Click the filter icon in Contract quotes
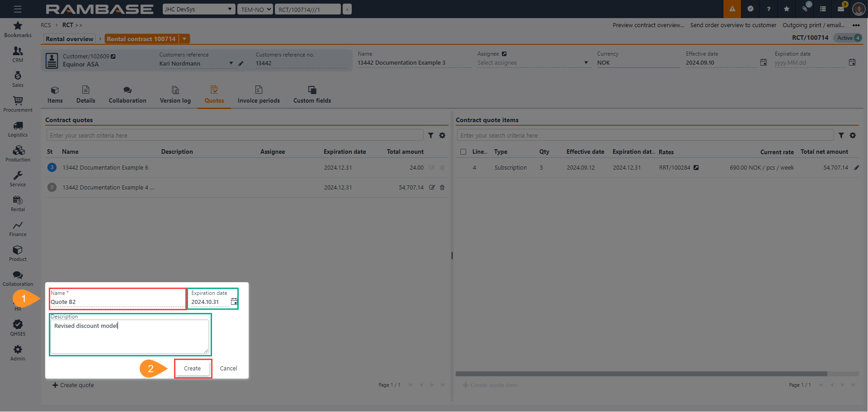This screenshot has width=868, height=412. [431, 135]
